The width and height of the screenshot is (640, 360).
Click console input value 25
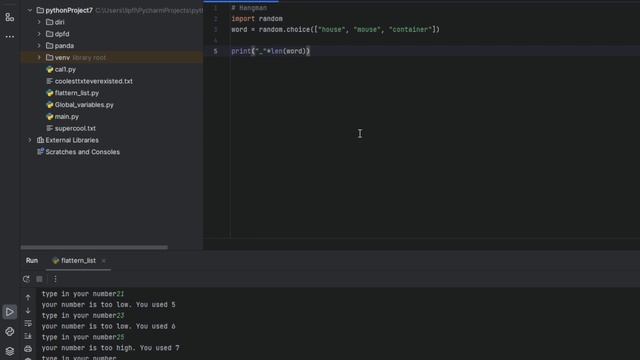click(120, 338)
